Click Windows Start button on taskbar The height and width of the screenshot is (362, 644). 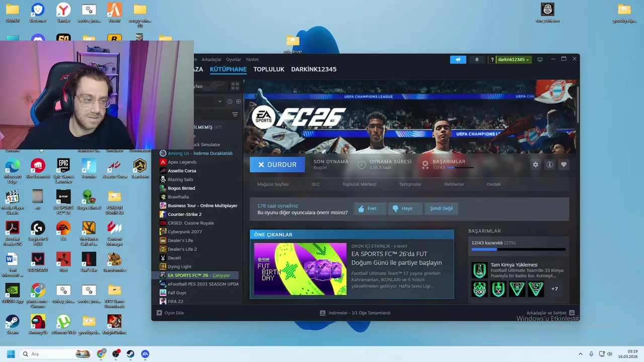(11, 354)
